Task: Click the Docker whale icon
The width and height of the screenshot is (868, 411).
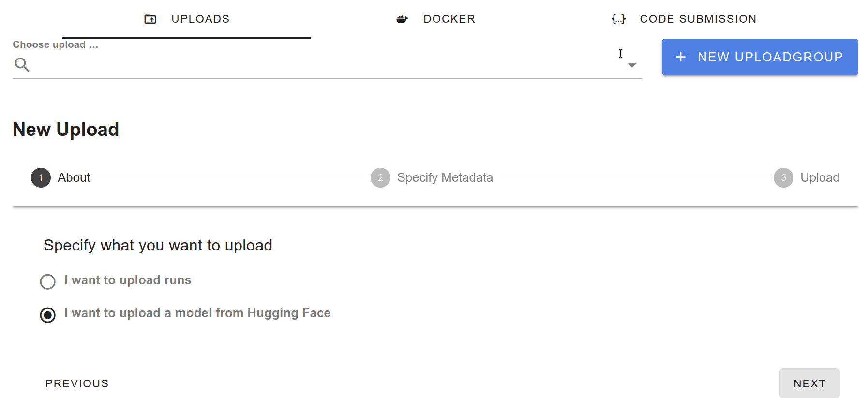Action: tap(402, 19)
